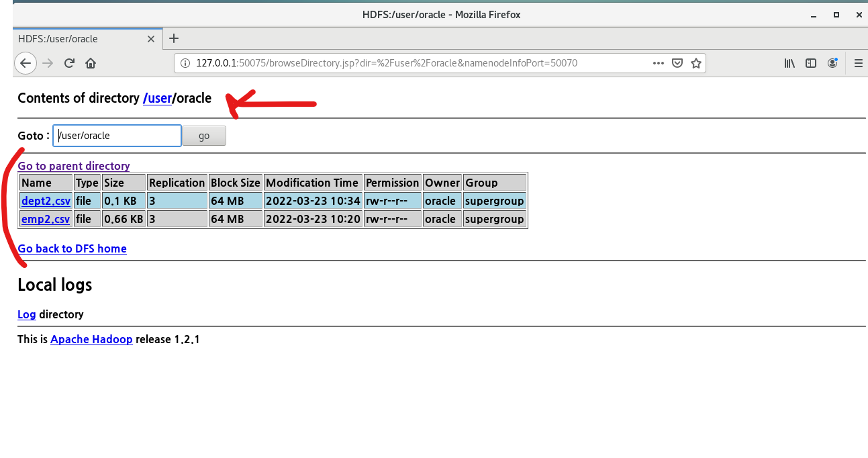The image size is (868, 458).
Task: Click the Group column header
Action: (x=495, y=183)
